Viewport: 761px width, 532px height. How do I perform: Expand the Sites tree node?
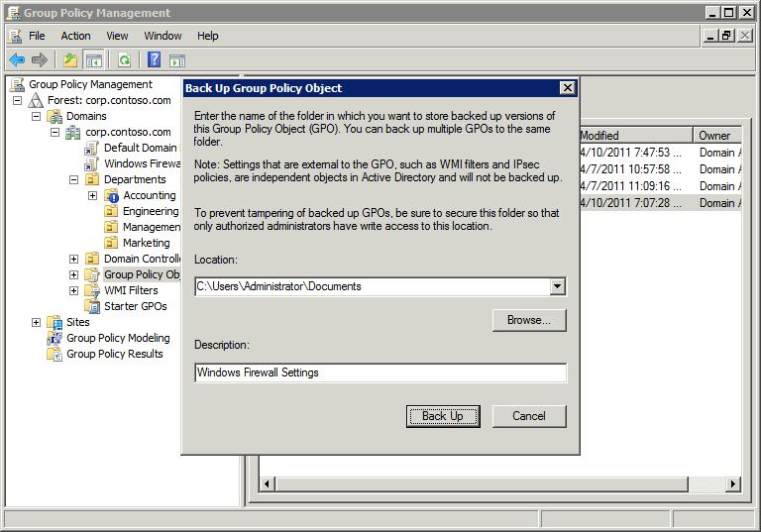[x=36, y=322]
